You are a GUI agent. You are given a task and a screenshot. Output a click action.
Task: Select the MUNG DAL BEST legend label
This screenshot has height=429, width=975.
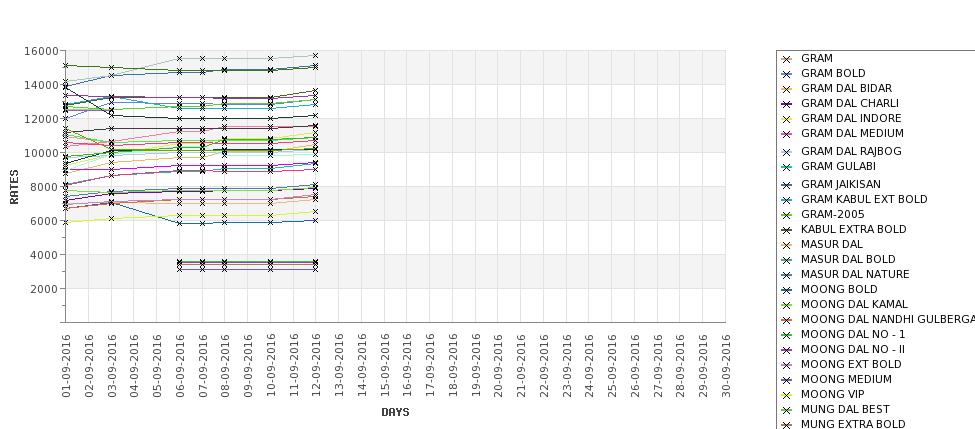point(845,409)
